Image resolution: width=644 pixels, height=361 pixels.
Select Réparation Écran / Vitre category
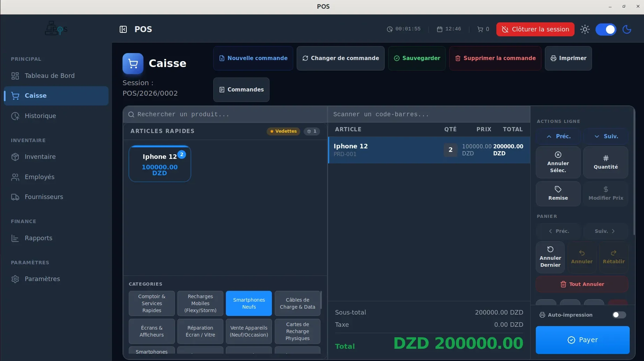click(x=200, y=331)
